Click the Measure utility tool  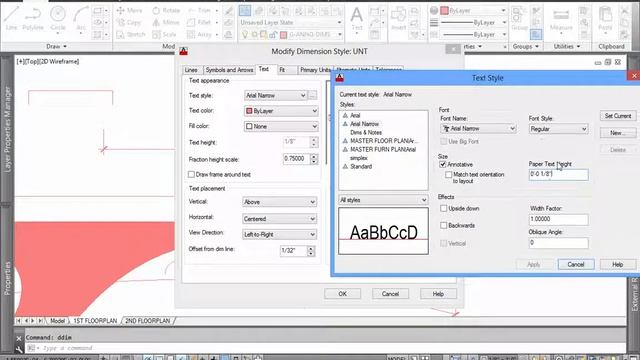tap(561, 19)
